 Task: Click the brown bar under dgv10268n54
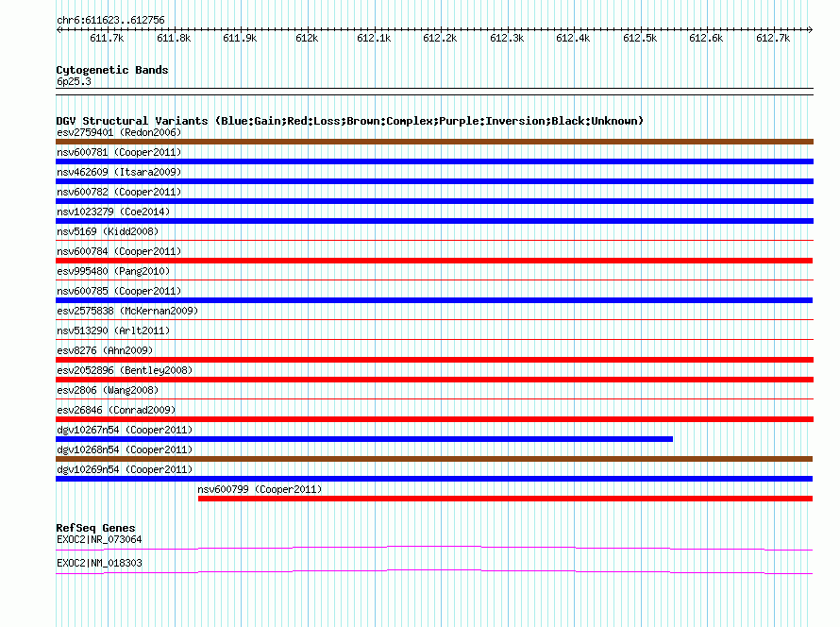(434, 459)
